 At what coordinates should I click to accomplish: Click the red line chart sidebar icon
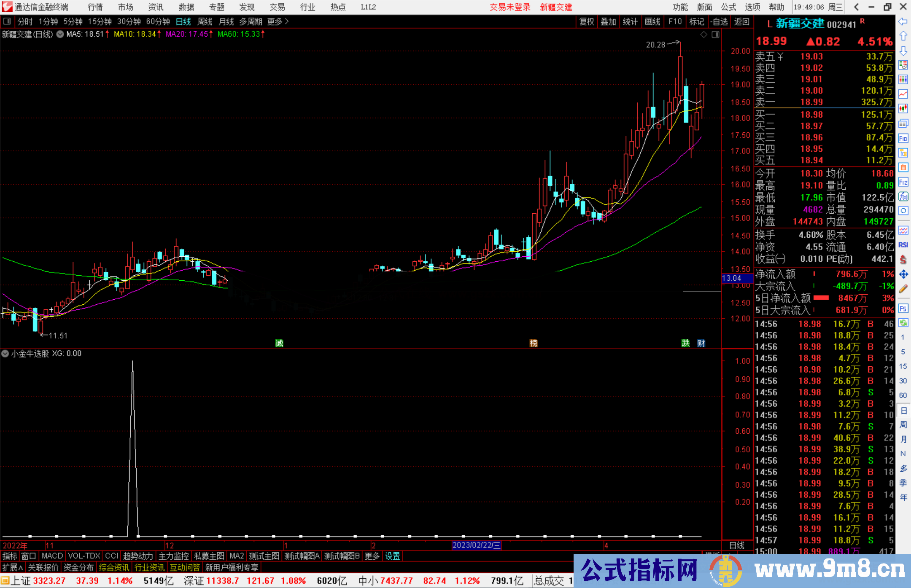tap(903, 94)
